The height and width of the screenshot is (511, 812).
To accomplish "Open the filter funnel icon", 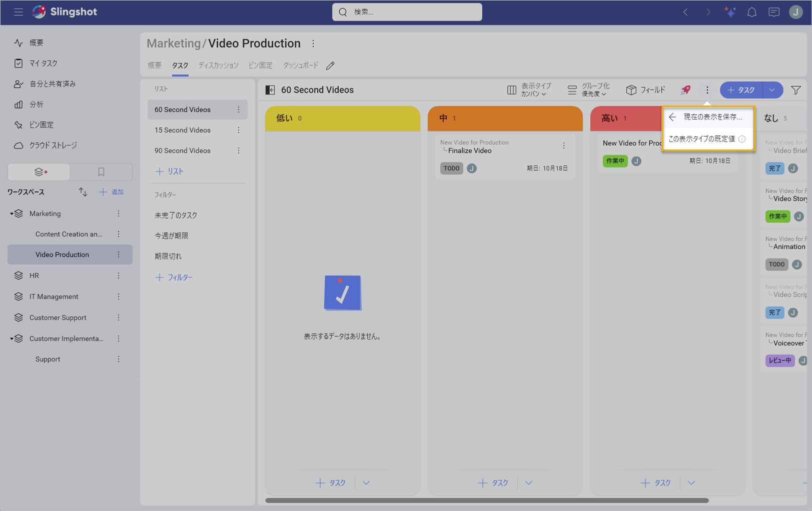I will 796,90.
